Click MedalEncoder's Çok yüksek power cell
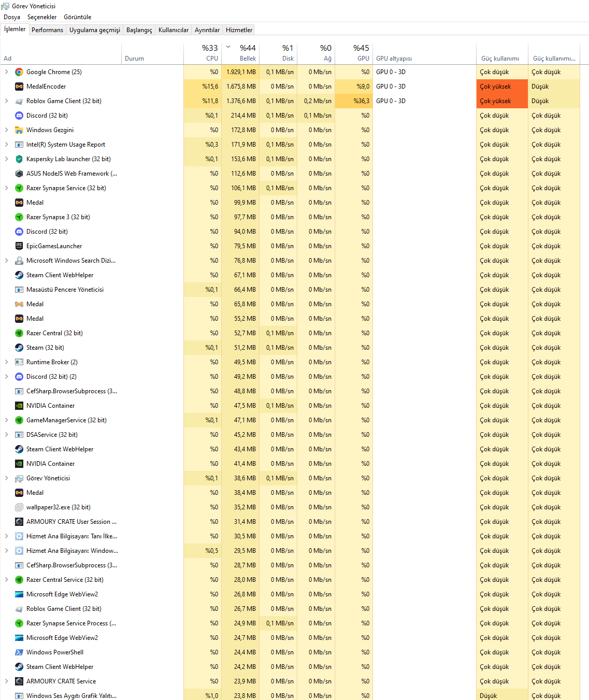The image size is (589, 700). (502, 87)
